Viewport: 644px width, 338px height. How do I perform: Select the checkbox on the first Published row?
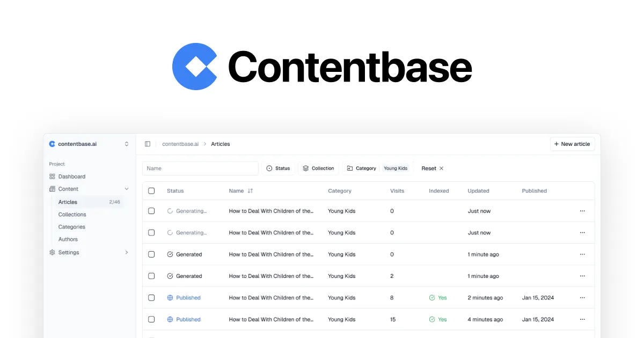(151, 298)
